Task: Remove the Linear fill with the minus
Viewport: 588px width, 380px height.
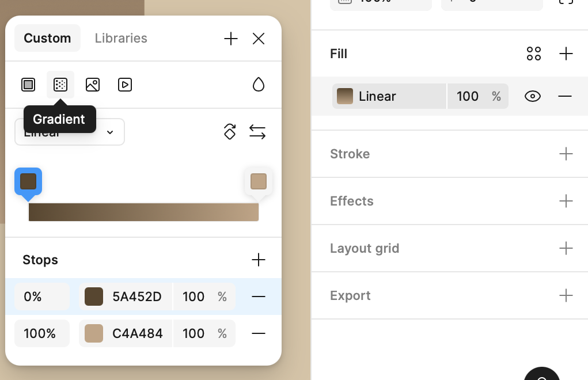Action: (565, 96)
